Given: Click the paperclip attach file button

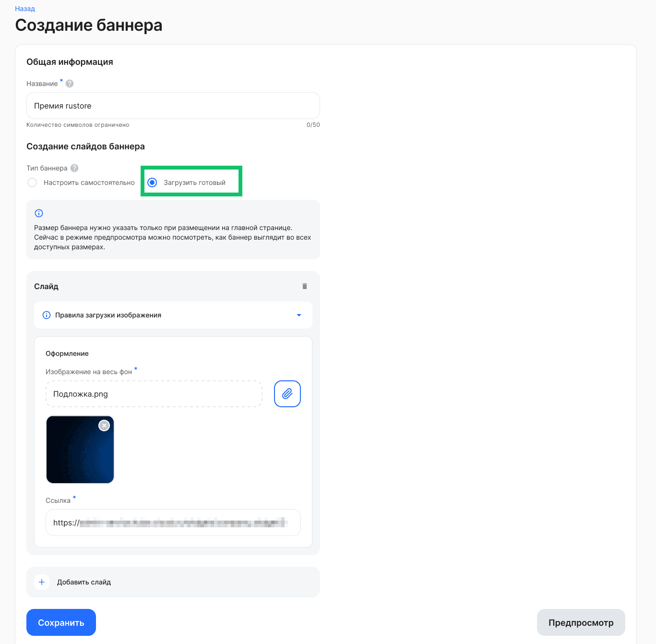Looking at the screenshot, I should (x=287, y=394).
